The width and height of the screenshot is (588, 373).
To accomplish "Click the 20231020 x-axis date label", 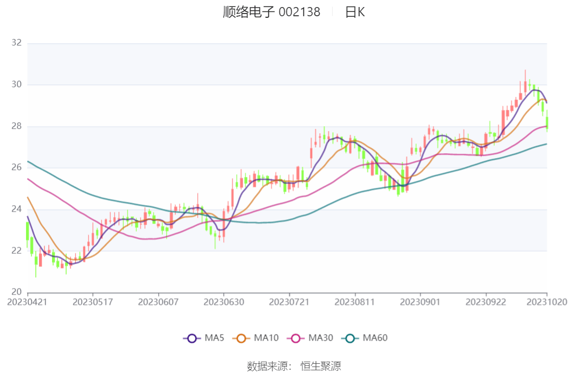I will 547,302.
